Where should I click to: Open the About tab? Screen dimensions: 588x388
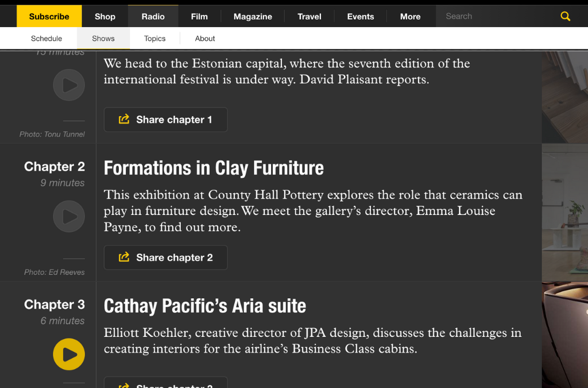[x=205, y=39]
